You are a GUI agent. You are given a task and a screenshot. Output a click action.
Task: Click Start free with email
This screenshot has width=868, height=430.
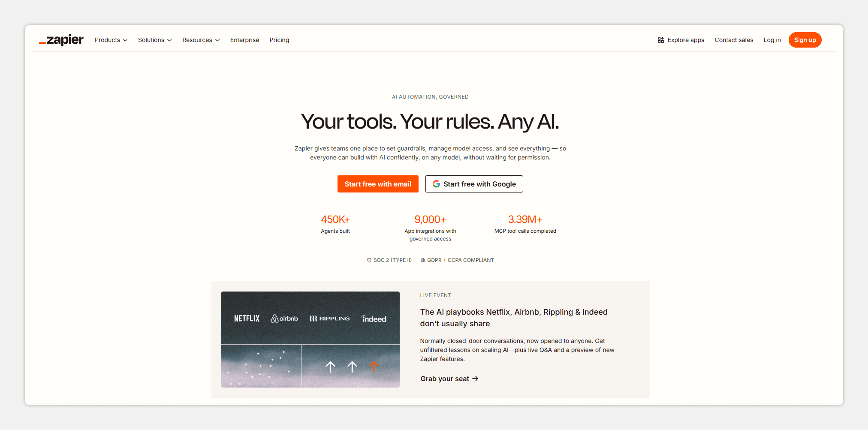pyautogui.click(x=378, y=184)
